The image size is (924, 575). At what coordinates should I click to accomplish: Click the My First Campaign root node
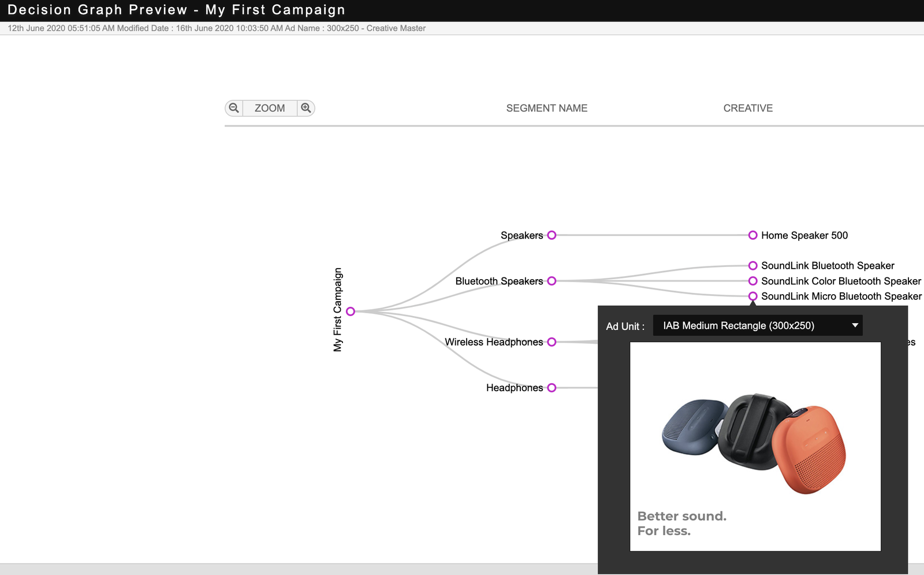[x=351, y=311]
